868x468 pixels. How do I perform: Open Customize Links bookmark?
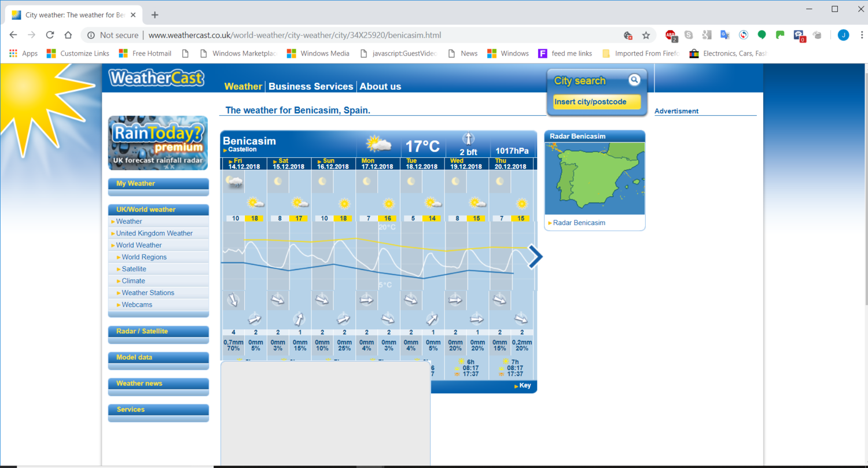pos(78,53)
